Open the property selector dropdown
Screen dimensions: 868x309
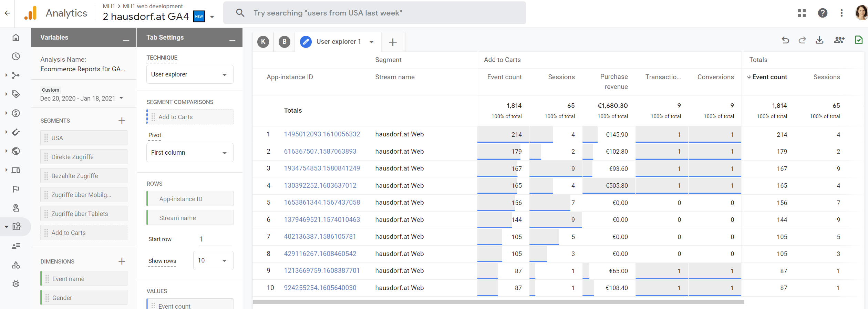[x=212, y=17]
